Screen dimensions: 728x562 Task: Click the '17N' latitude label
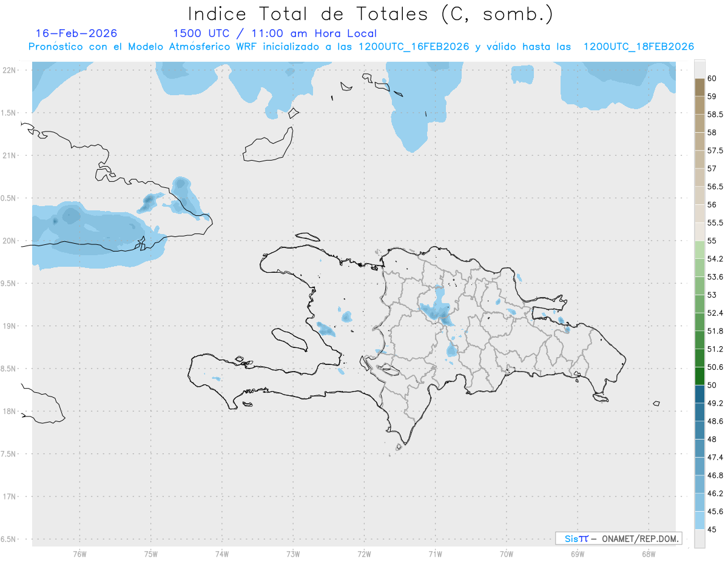[x=10, y=497]
